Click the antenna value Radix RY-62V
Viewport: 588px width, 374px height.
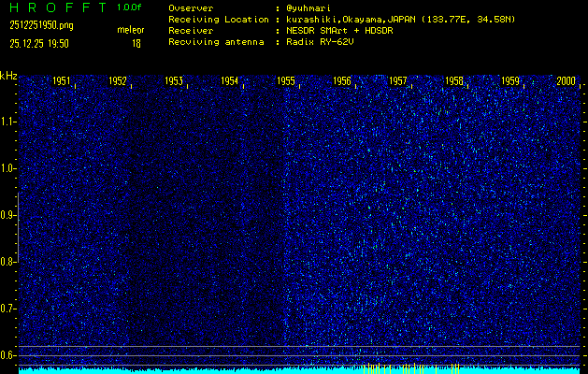point(320,42)
